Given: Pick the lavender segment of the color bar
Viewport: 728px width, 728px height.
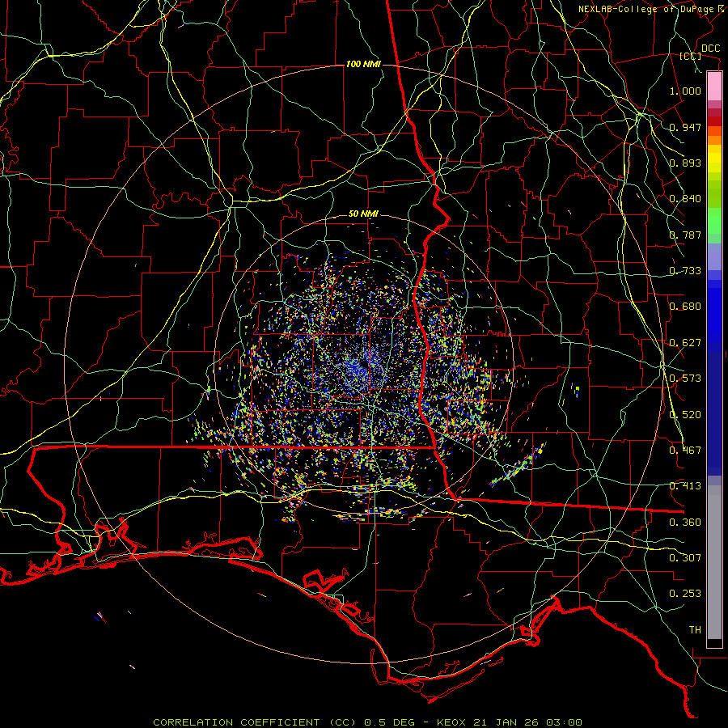Looking at the screenshot, I should (714, 256).
